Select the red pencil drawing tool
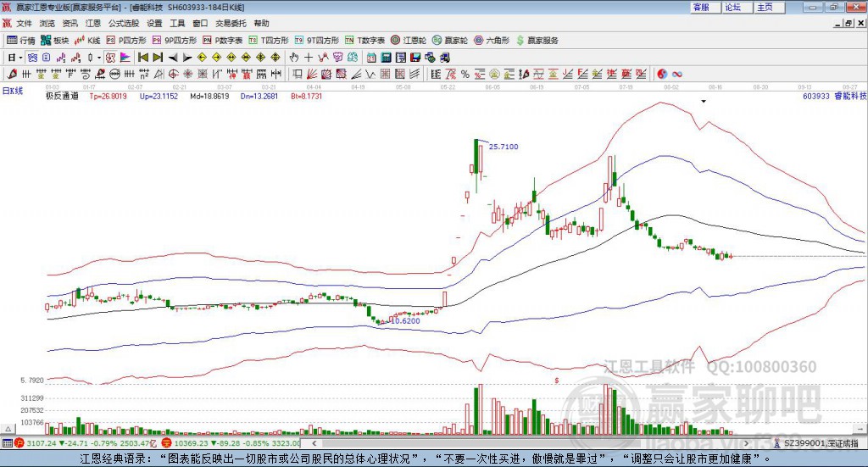The width and height of the screenshot is (868, 467). [12, 74]
